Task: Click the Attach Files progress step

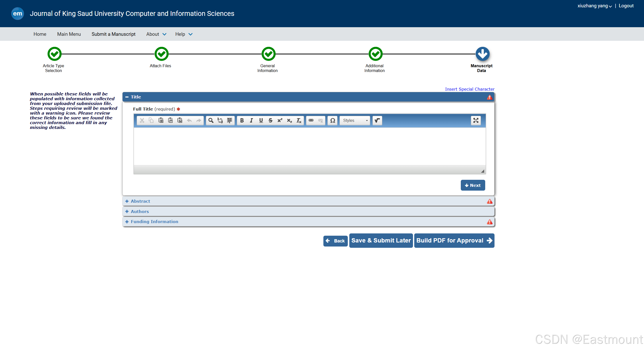Action: [161, 54]
